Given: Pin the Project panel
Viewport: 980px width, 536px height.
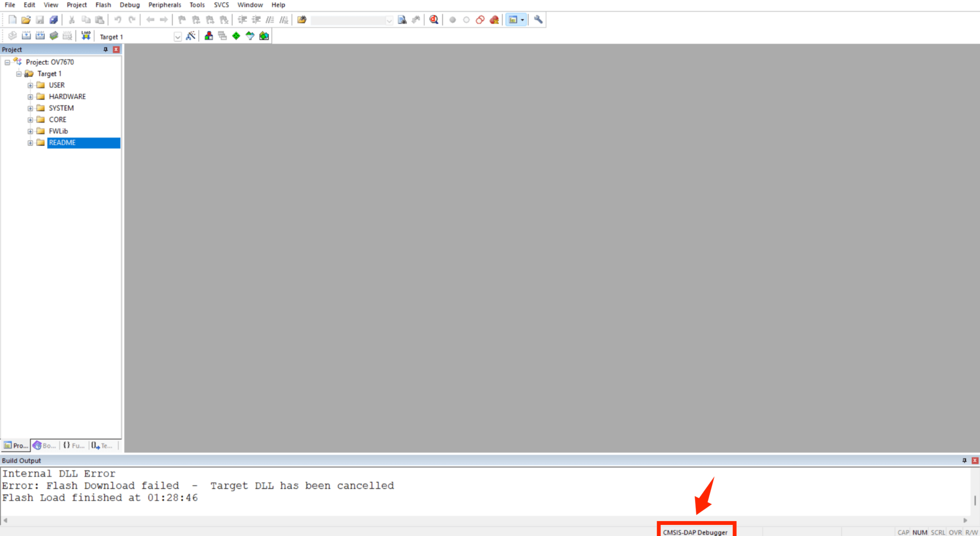Looking at the screenshot, I should click(105, 49).
